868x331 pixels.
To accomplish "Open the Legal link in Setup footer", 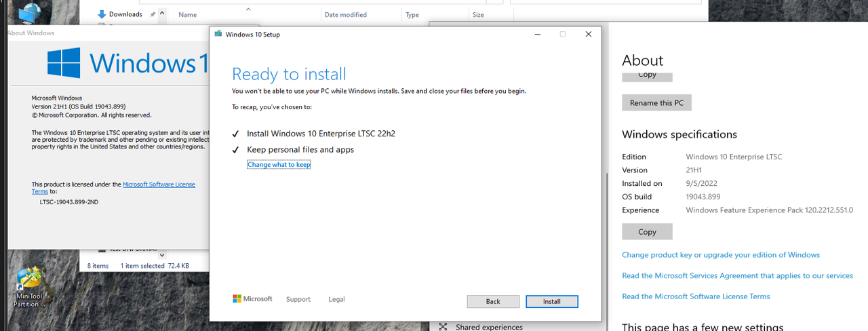I will pyautogui.click(x=336, y=299).
